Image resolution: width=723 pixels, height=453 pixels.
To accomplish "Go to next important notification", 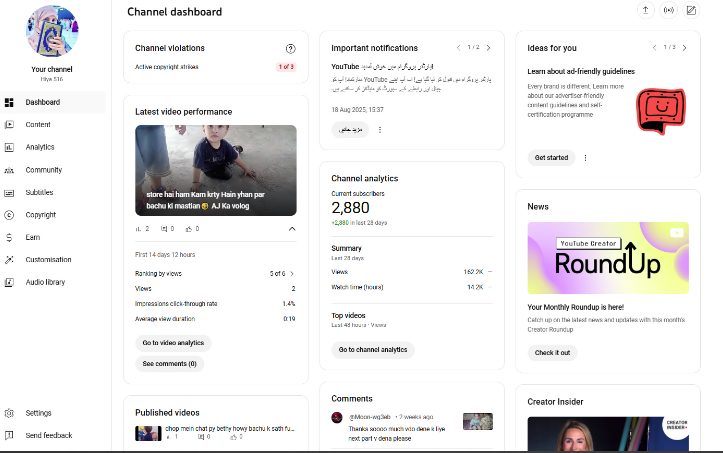I will coord(488,48).
